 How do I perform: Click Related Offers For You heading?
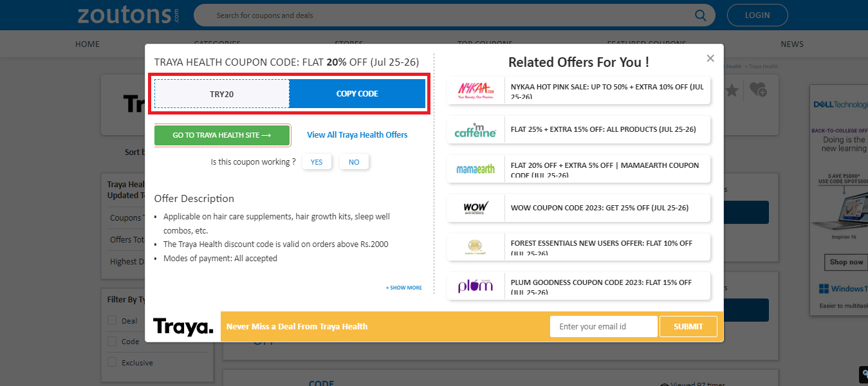578,62
